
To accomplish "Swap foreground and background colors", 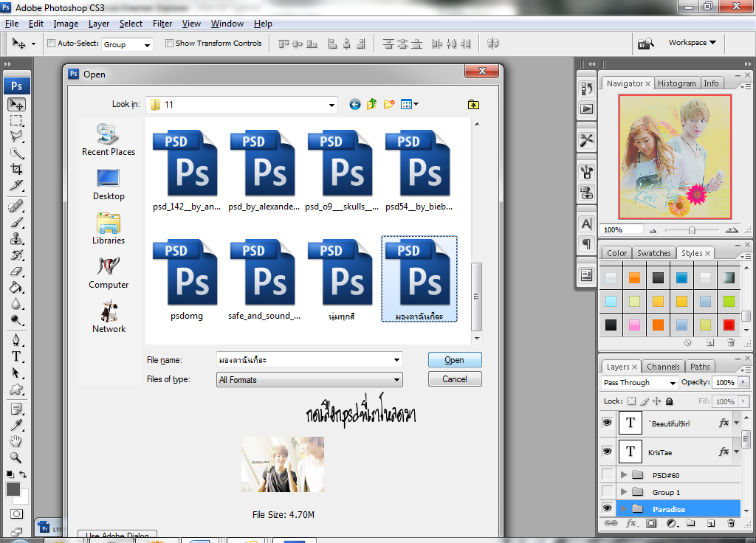I will pos(23,474).
